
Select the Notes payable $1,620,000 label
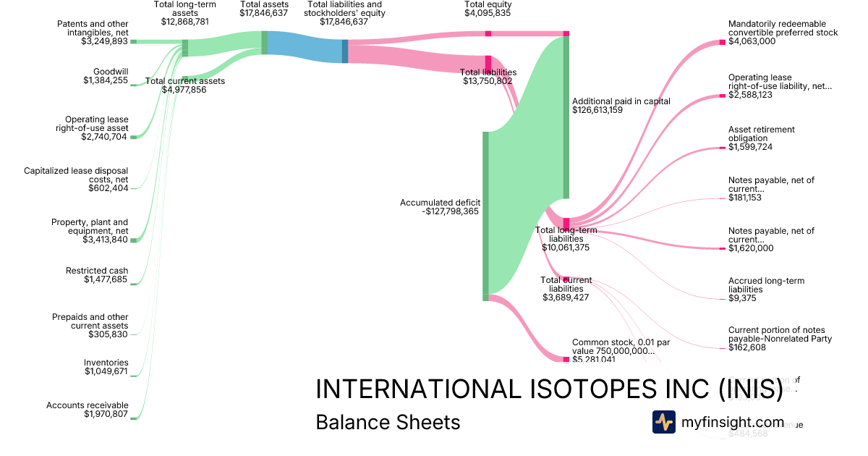pyautogui.click(x=770, y=239)
